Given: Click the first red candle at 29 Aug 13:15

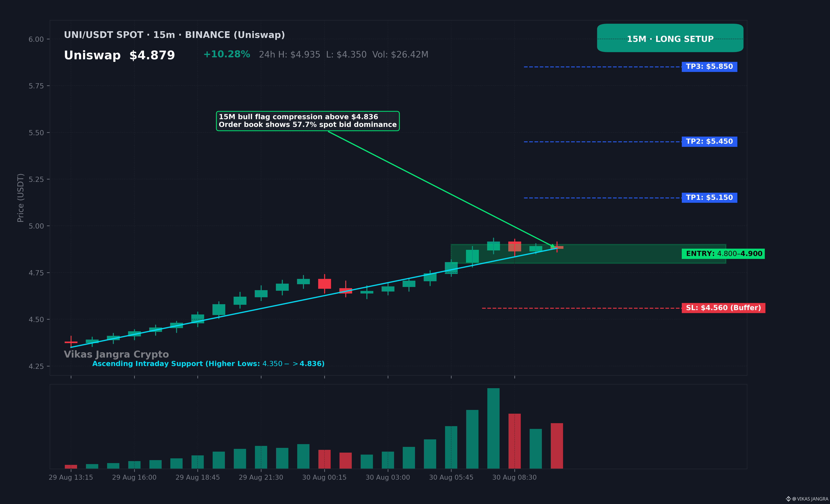Looking at the screenshot, I should pos(71,342).
